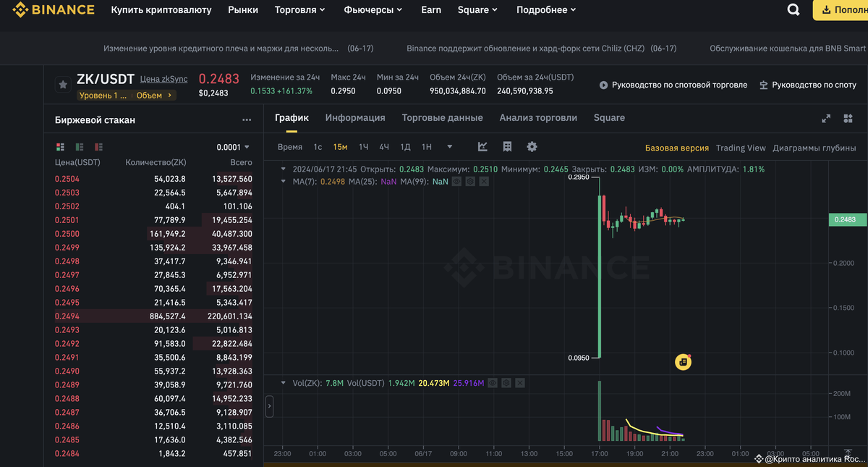Collapse the OHLC info line arrow

(284, 169)
